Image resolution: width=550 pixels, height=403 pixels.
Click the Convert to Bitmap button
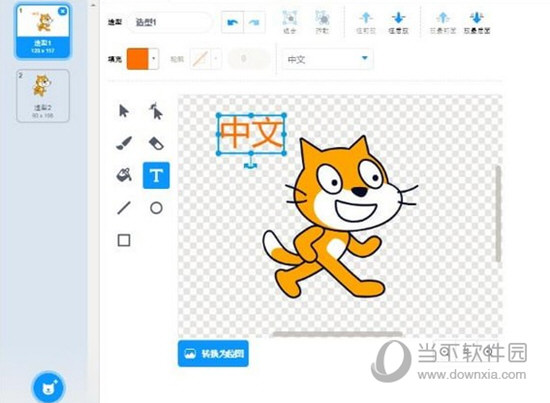click(x=213, y=354)
